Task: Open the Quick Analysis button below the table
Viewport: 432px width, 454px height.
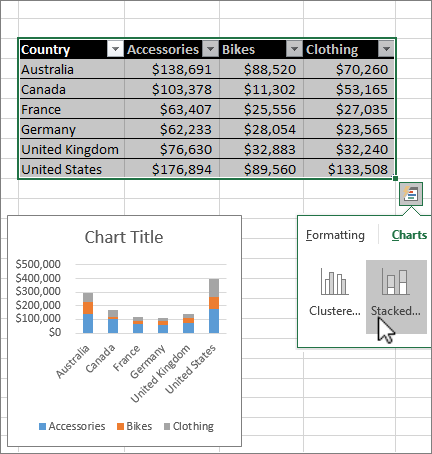Action: pyautogui.click(x=411, y=194)
